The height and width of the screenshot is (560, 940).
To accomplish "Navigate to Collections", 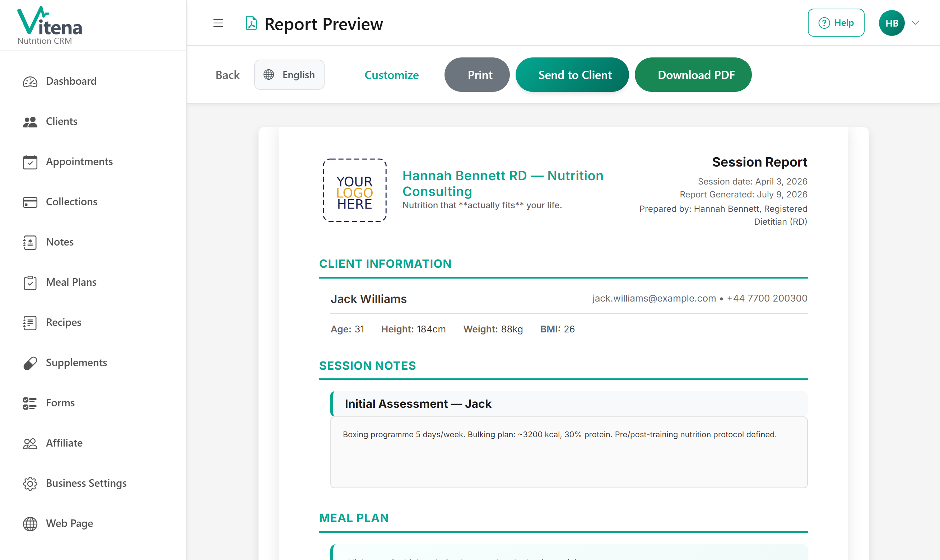I will tap(72, 202).
